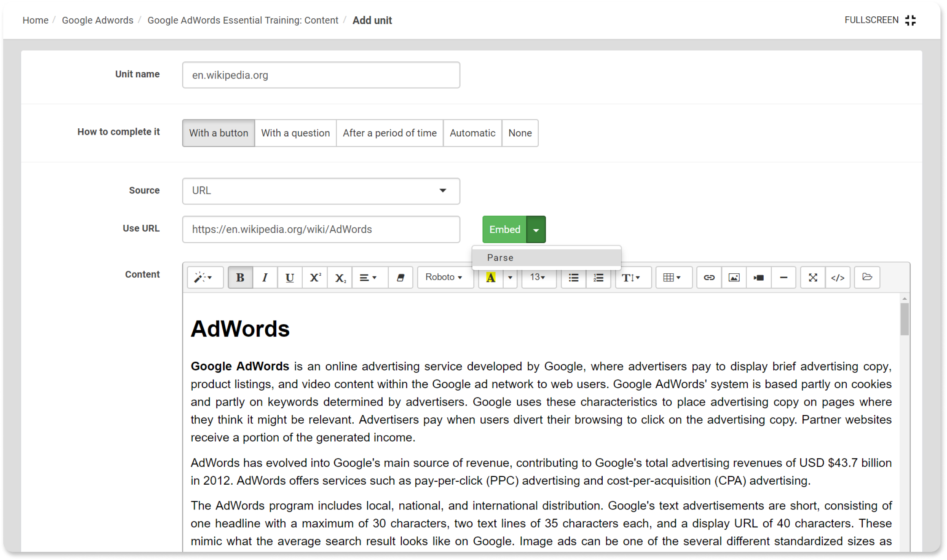Toggle italic formatting
Screen dimensions: 947x560
coord(265,277)
